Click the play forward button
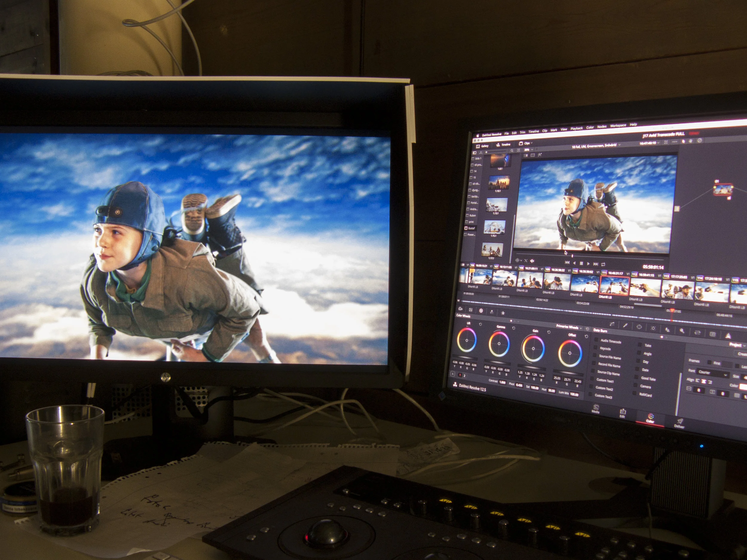Screen dimensions: 747x560 click(x=588, y=264)
